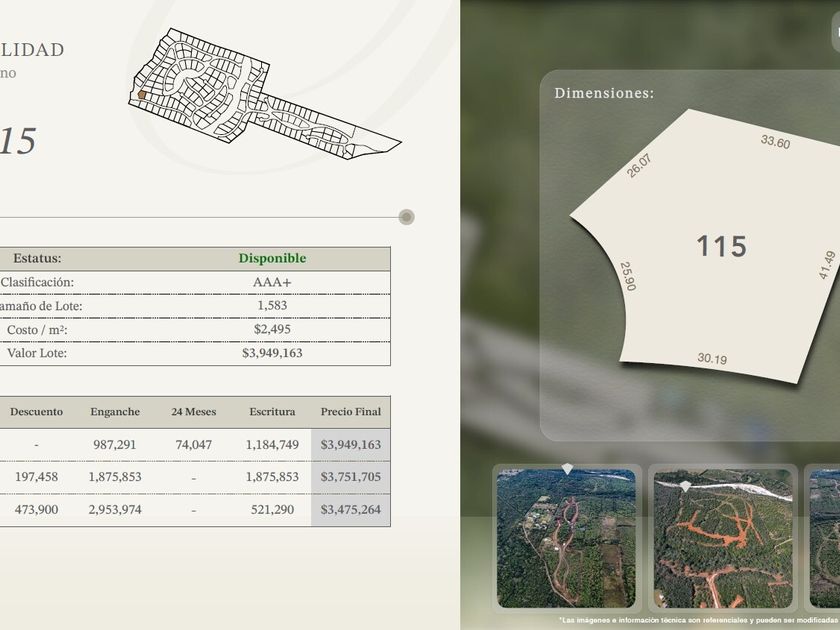Click the slider handle at end of line
840x630 pixels.
pos(407,217)
